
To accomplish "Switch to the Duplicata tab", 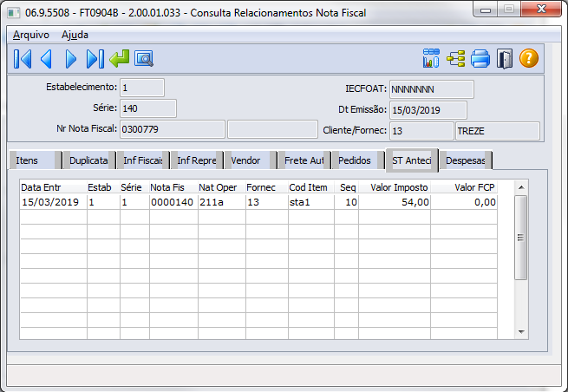I will tap(88, 160).
